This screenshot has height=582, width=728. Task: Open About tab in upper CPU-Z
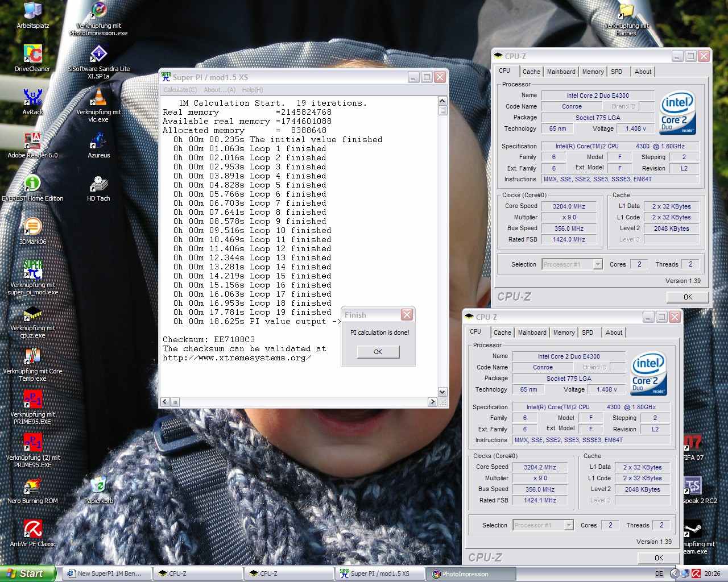click(643, 72)
